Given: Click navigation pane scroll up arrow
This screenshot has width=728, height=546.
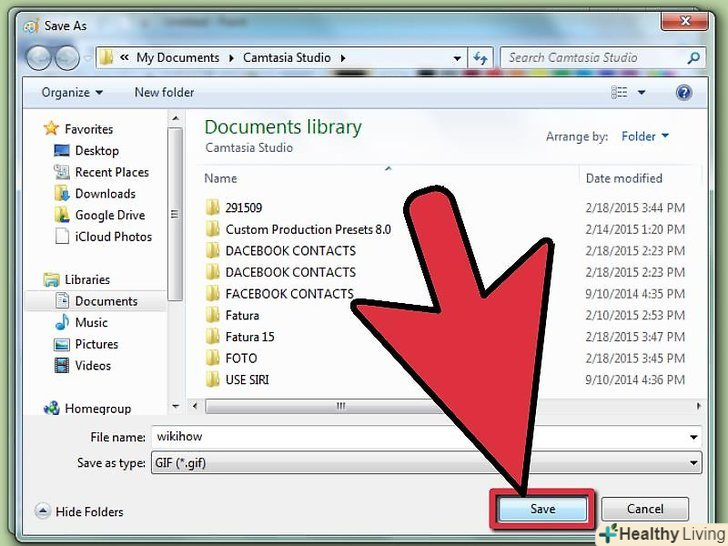Looking at the screenshot, I should click(x=176, y=118).
